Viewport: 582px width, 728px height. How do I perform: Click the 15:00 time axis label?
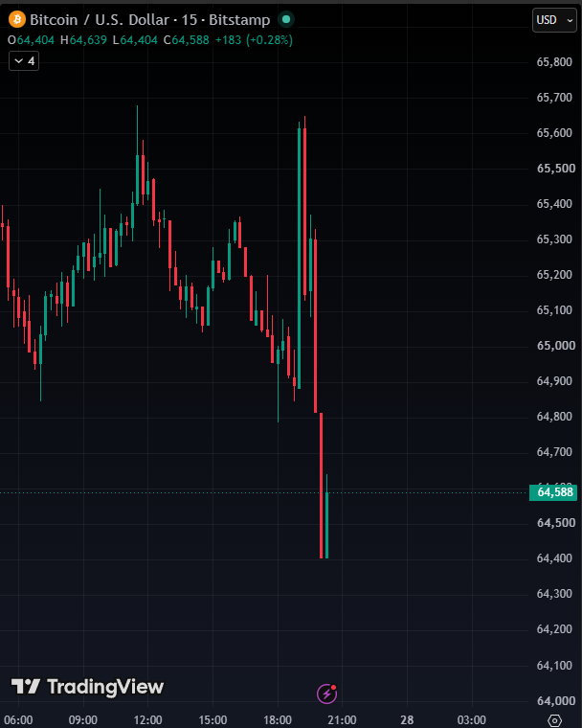[213, 720]
